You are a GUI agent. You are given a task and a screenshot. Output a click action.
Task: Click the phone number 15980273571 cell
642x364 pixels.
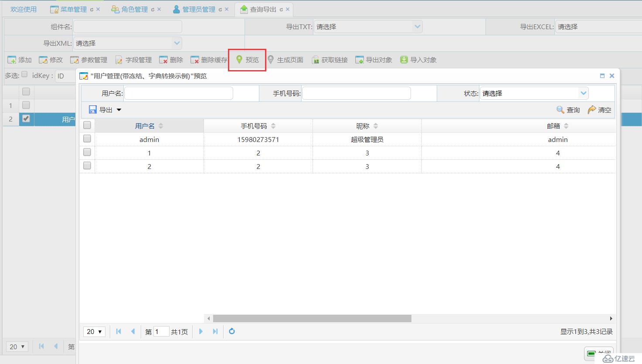click(x=258, y=139)
